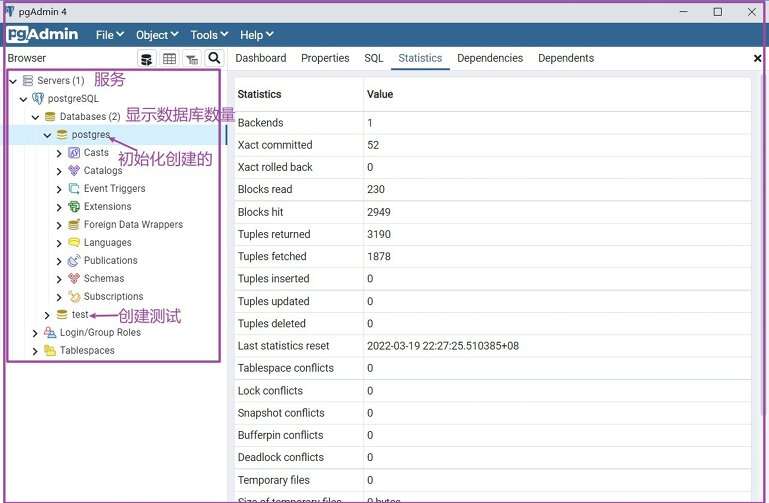Expand the Event Triggers node
The width and height of the screenshot is (769, 503).
[x=59, y=189]
